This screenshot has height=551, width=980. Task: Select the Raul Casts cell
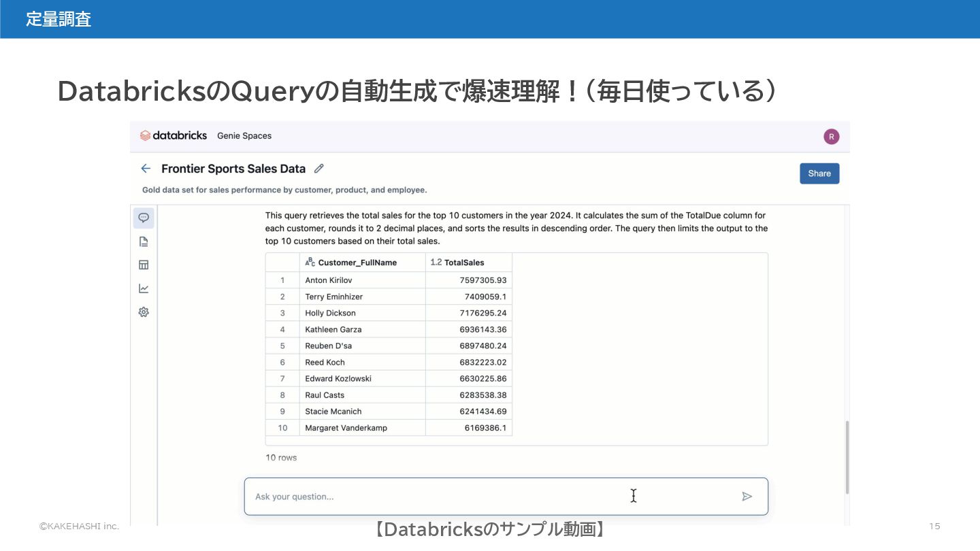(x=362, y=395)
